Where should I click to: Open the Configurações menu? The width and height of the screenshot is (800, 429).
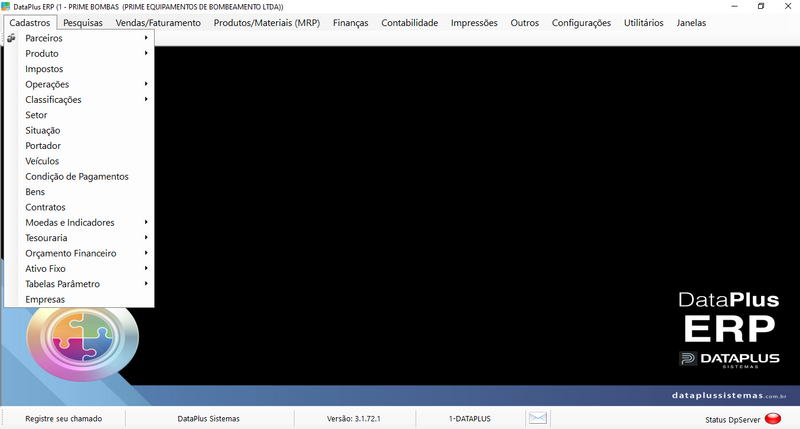tap(581, 23)
